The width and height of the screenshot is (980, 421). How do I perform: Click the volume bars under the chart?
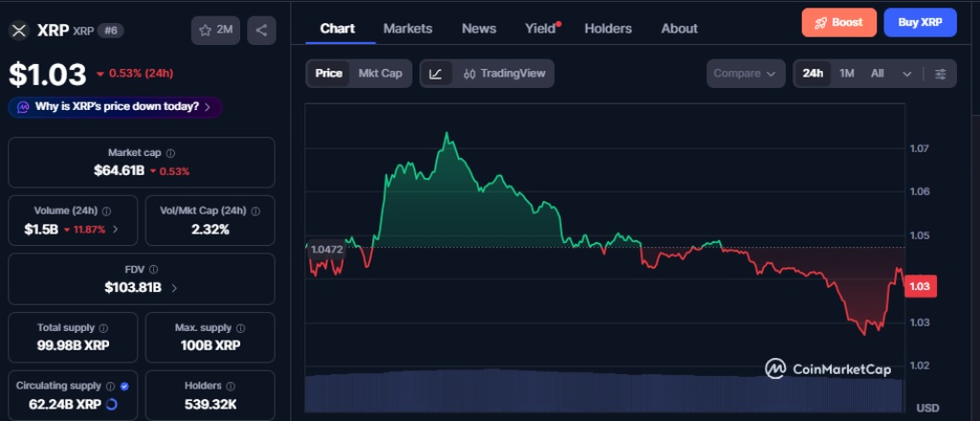pos(604,390)
